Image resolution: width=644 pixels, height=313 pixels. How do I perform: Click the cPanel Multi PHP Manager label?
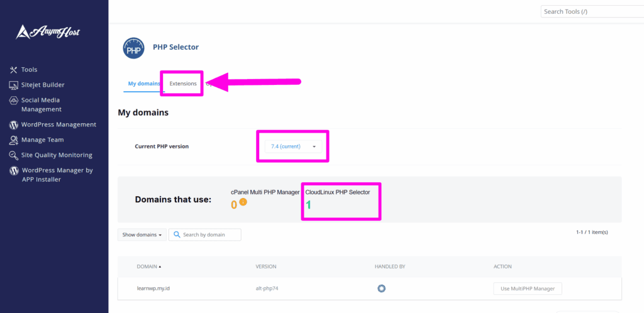265,192
